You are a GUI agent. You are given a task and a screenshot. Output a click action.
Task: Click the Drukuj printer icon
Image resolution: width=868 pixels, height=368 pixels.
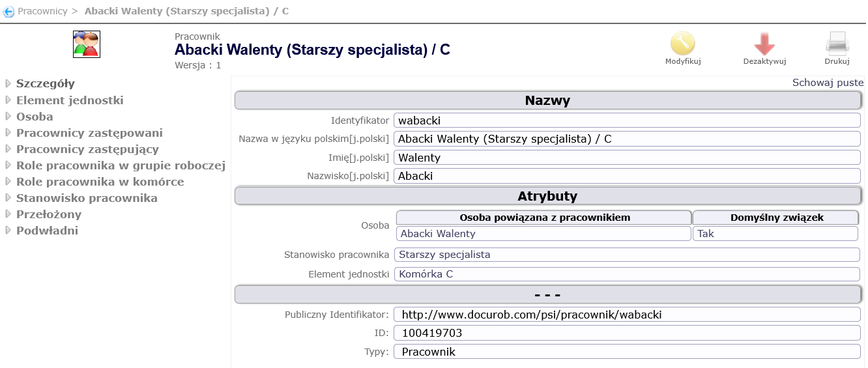click(x=837, y=44)
